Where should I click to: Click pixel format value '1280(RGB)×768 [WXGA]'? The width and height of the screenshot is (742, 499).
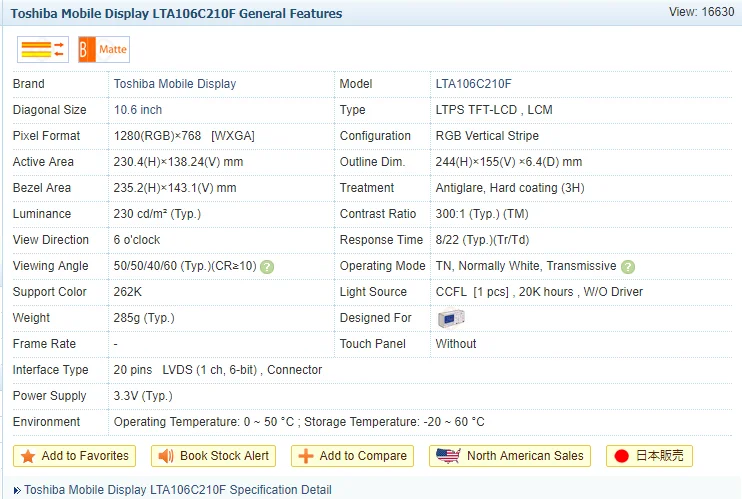tap(184, 136)
